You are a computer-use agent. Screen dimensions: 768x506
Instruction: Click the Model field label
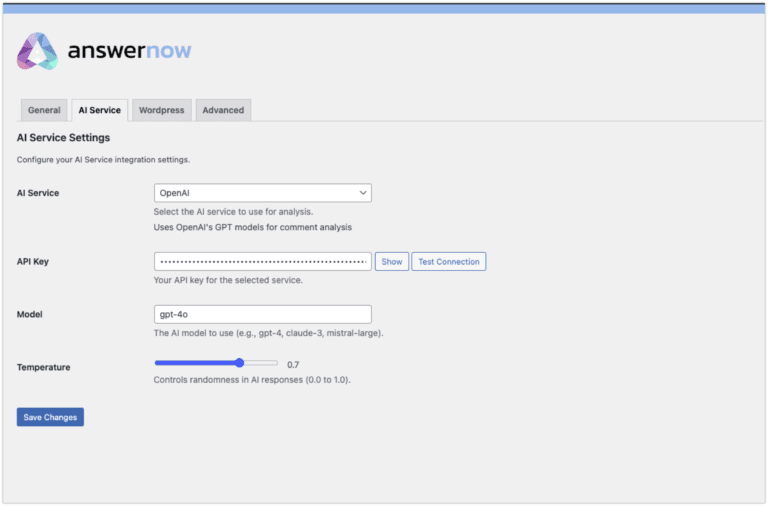click(x=29, y=314)
